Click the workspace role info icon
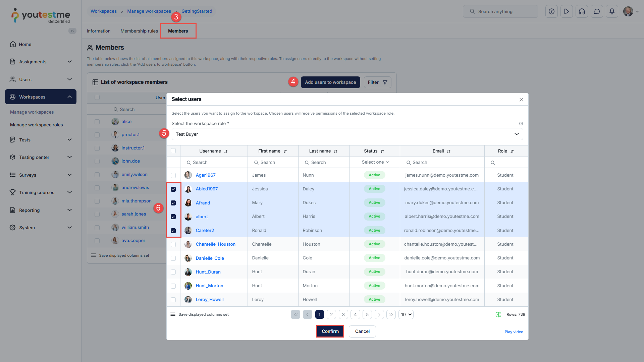The height and width of the screenshot is (362, 644). pos(521,124)
